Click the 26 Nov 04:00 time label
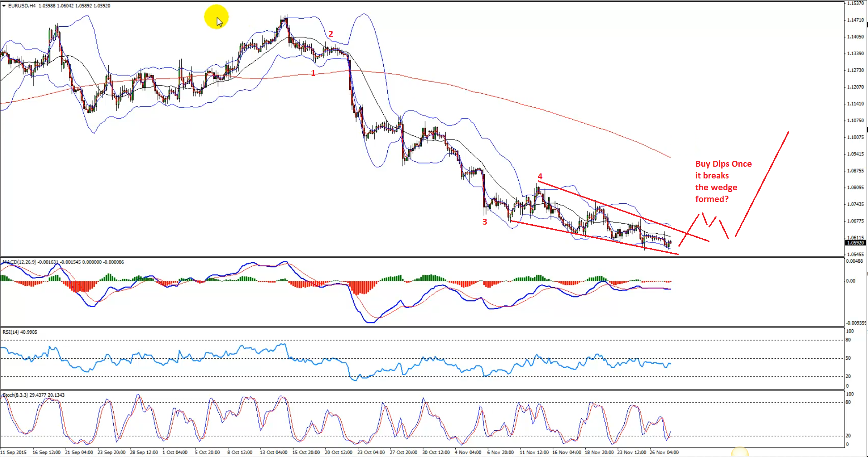Viewport: 868px width, 457px height. (664, 452)
